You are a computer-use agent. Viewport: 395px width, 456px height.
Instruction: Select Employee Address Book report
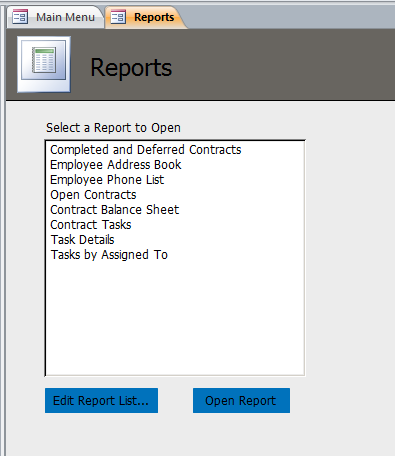pos(175,165)
